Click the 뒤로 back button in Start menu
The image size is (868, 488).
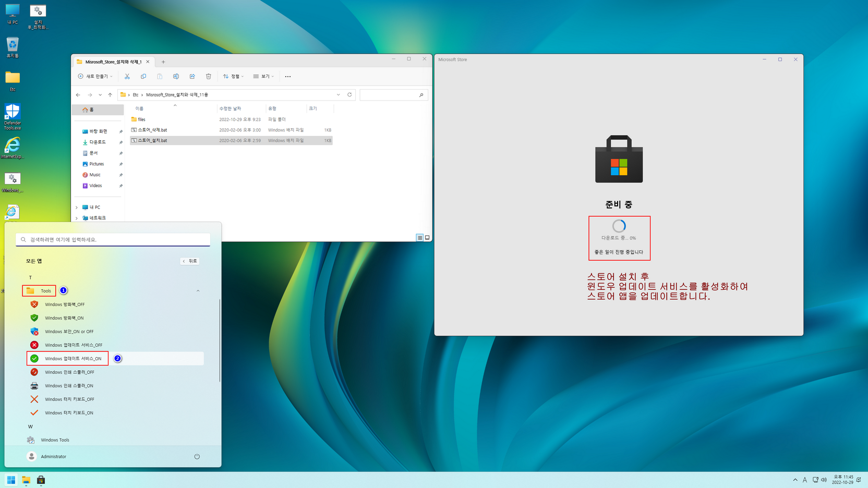point(190,261)
